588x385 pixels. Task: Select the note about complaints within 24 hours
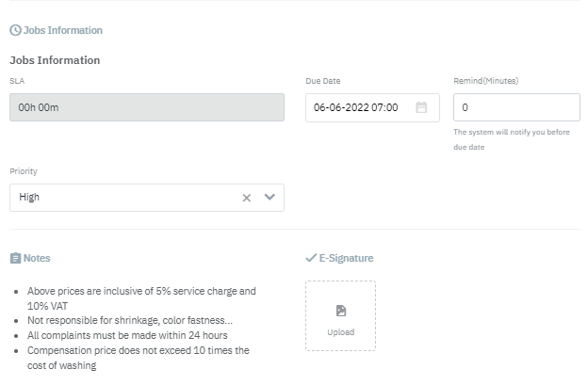point(127,335)
